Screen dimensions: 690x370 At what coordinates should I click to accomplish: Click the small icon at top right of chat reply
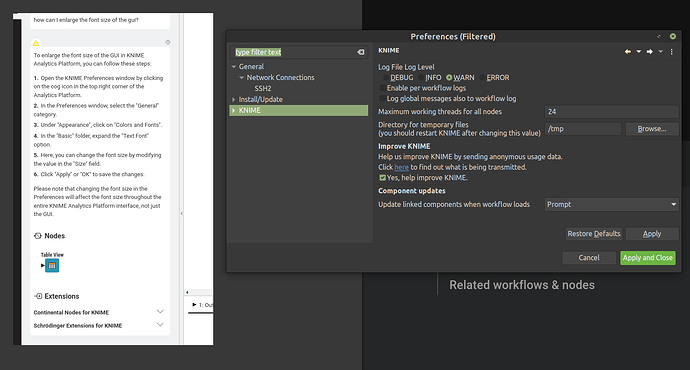point(168,43)
